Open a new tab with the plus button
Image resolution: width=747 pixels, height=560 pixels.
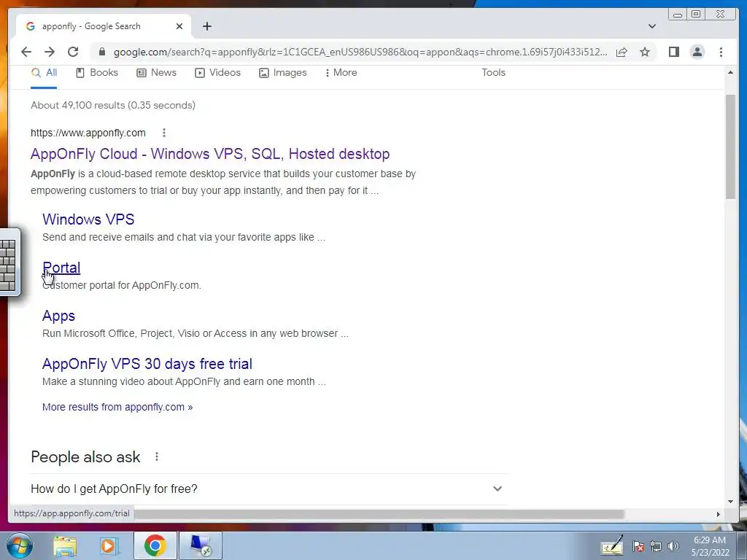pos(206,26)
